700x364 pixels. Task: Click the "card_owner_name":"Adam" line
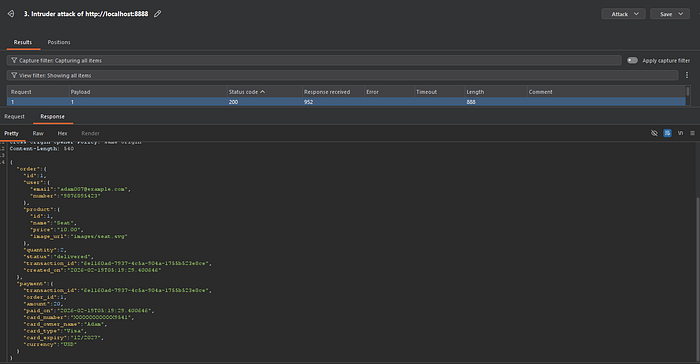tap(65, 324)
